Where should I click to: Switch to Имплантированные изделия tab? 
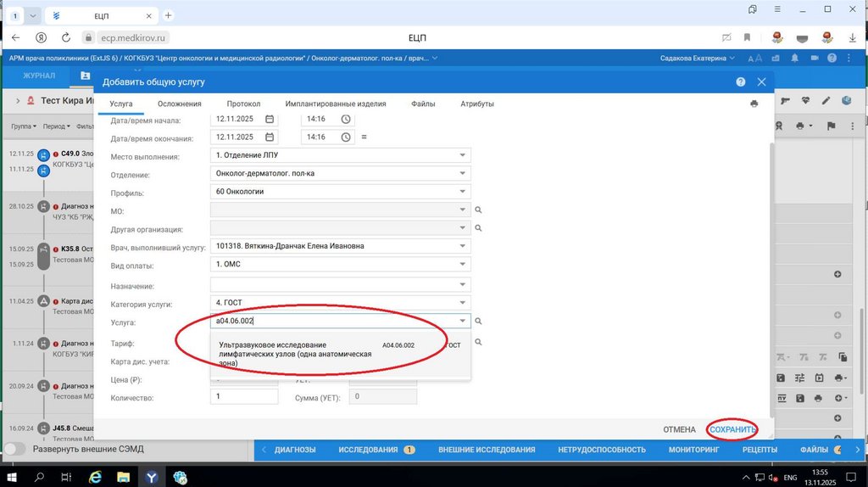click(x=336, y=104)
